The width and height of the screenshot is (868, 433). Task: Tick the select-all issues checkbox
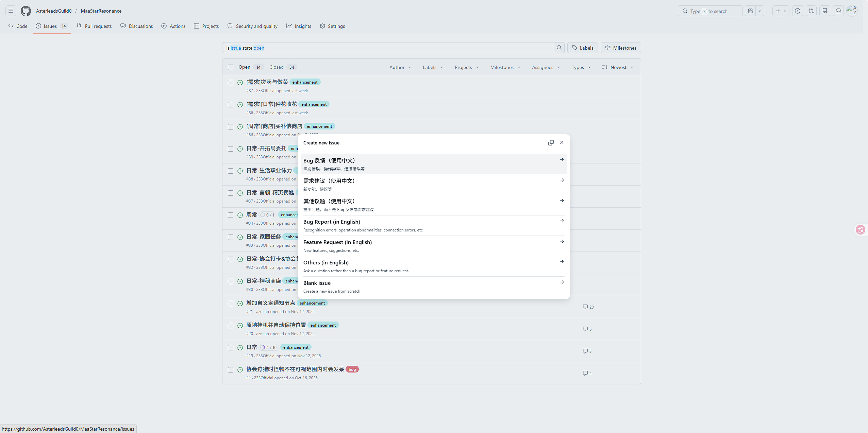231,67
